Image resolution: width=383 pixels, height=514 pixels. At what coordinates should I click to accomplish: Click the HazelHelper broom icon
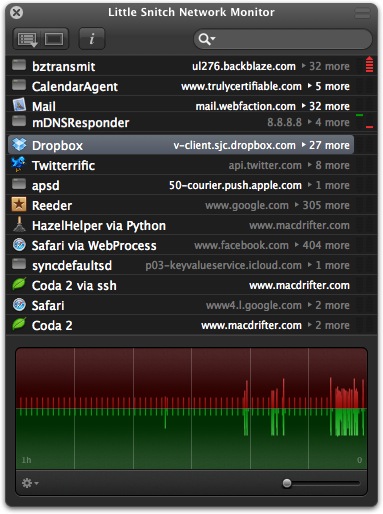19,224
